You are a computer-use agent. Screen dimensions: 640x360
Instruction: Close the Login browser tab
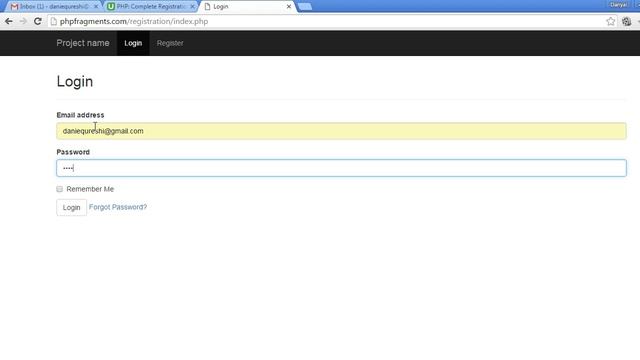[x=289, y=7]
